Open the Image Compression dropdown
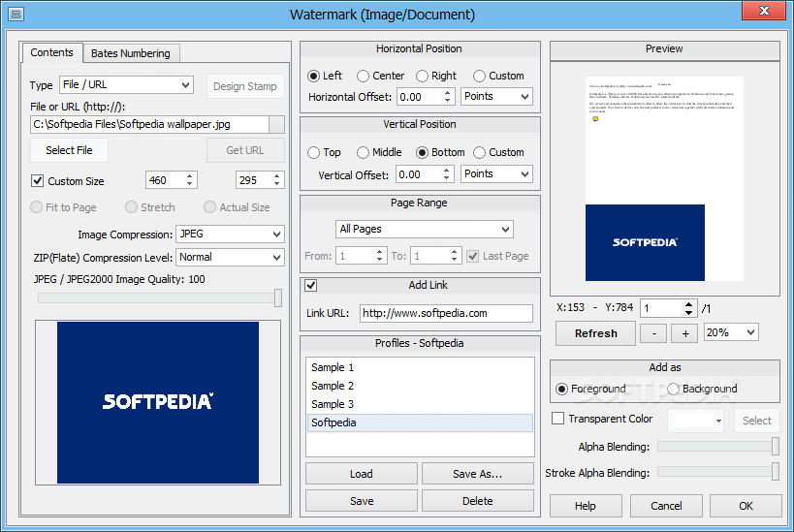 pyautogui.click(x=230, y=235)
